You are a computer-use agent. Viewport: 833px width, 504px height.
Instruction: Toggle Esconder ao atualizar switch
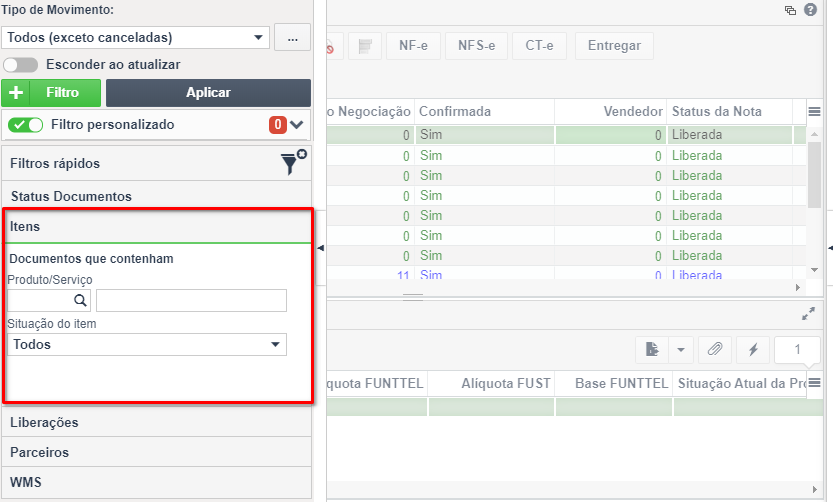point(20,65)
